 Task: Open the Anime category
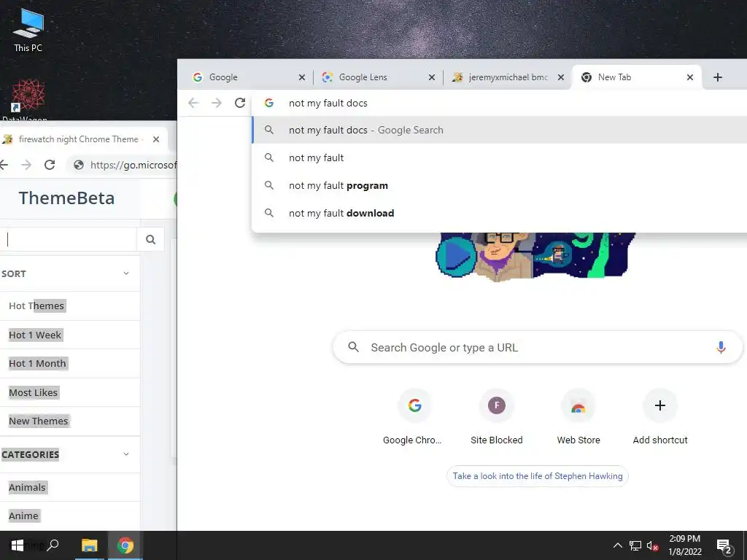coord(23,516)
